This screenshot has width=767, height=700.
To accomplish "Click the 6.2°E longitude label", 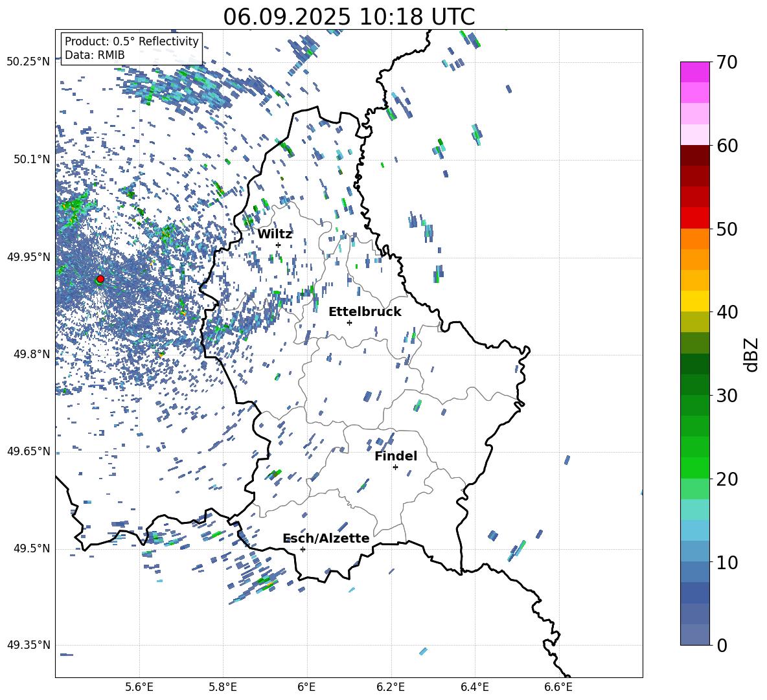I will 391,687.
